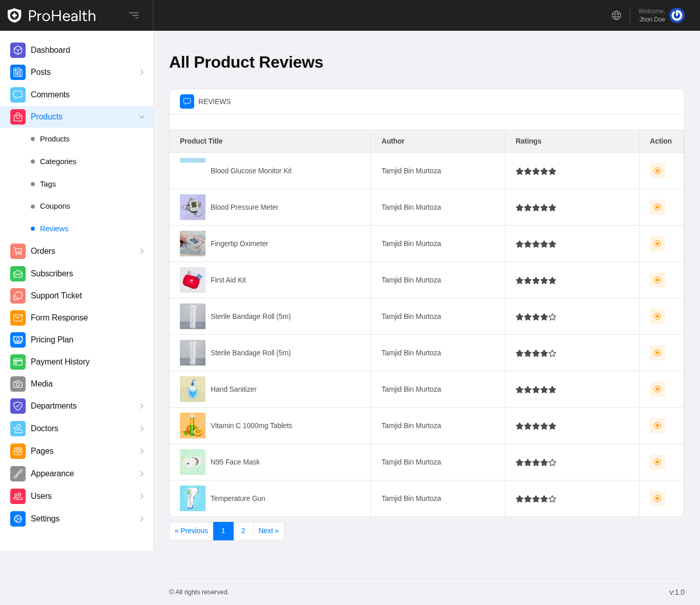This screenshot has width=700, height=605.
Task: Open Support Ticket icon in sidebar
Action: tap(18, 296)
